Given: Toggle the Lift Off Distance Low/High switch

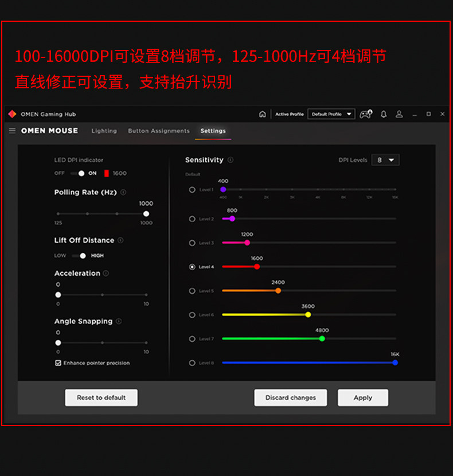Looking at the screenshot, I should [79, 256].
